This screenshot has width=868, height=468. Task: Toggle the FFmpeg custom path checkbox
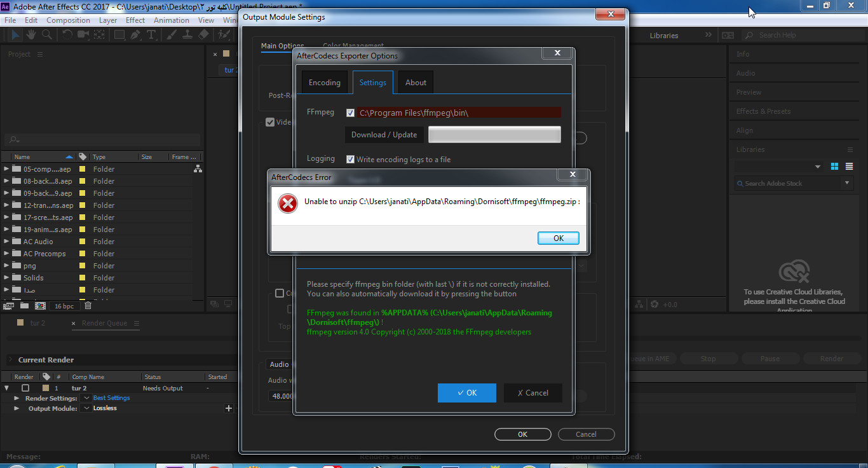(350, 113)
